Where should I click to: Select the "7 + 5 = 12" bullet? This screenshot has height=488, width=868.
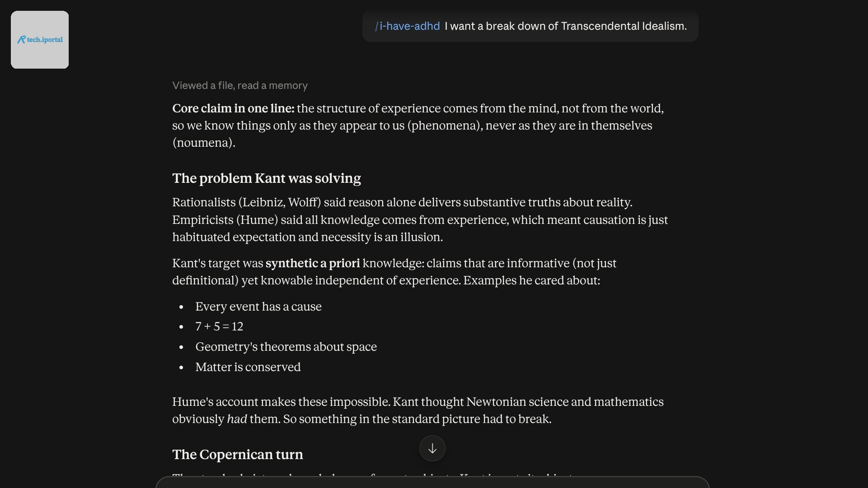[x=219, y=326]
